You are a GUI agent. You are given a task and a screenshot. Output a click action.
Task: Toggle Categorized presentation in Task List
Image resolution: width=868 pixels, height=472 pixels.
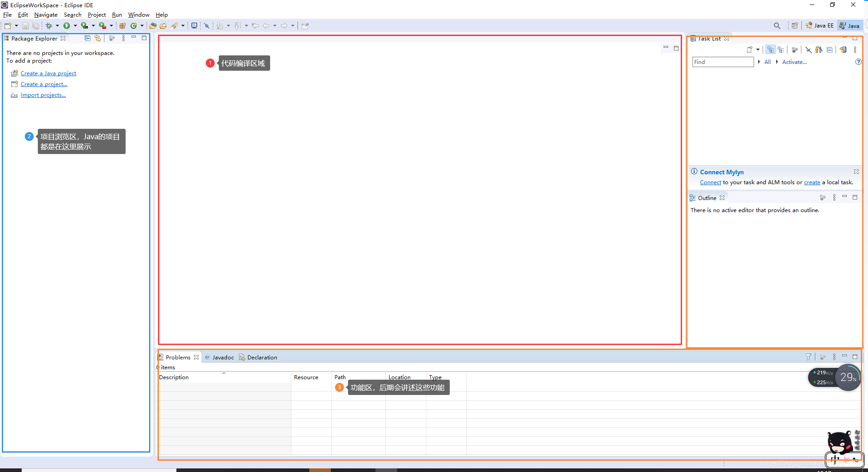click(x=771, y=50)
